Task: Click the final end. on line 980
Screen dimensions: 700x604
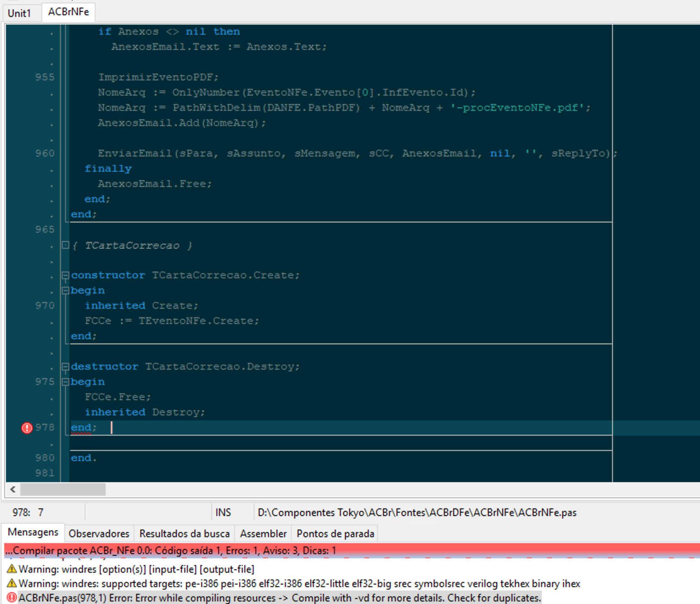Action: point(84,458)
